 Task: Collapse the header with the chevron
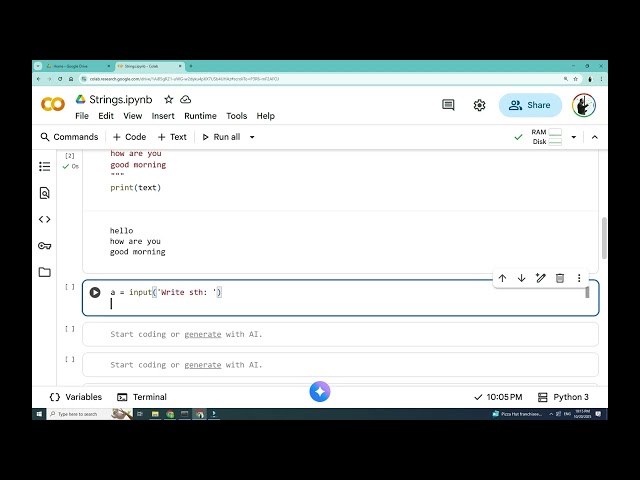point(595,137)
